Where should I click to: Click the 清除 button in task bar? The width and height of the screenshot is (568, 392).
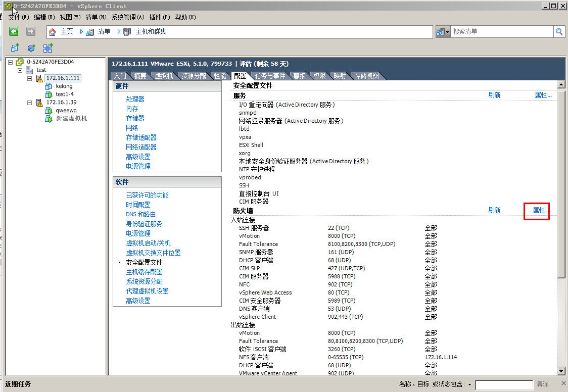coord(542,384)
